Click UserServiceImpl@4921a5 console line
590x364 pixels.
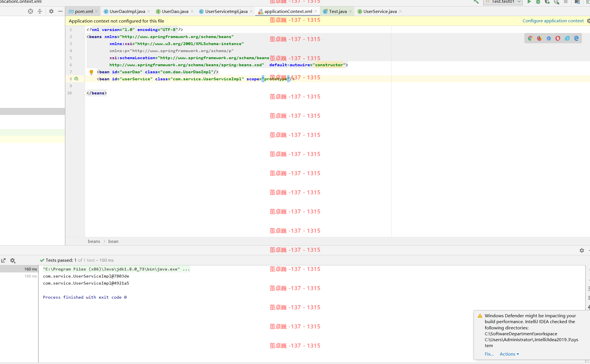(x=86, y=283)
